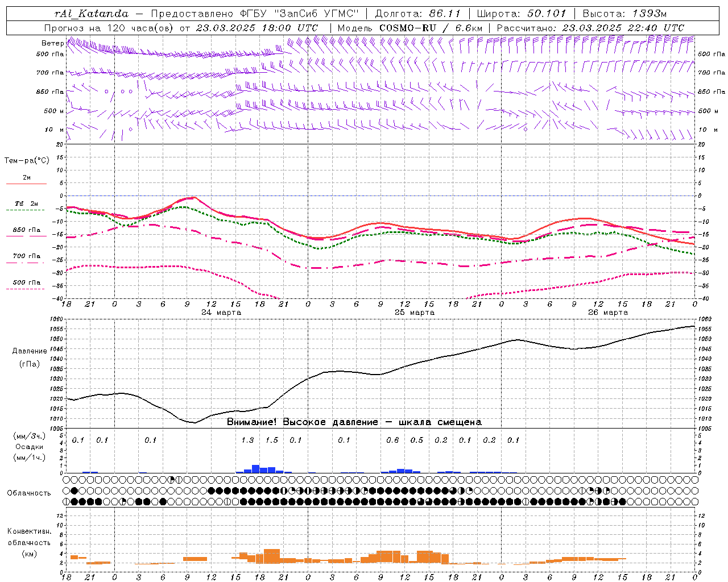Click the longitude value 86.11
The image size is (728, 582).
445,14
